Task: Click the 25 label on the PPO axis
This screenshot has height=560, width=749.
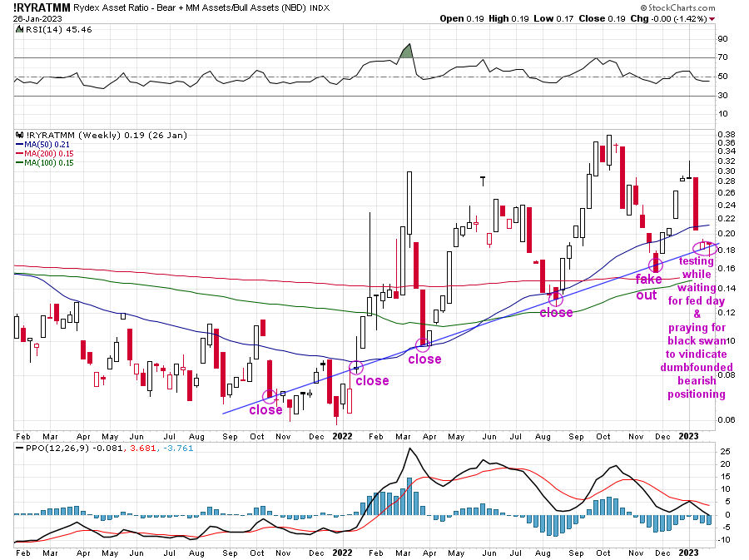Action: click(725, 452)
